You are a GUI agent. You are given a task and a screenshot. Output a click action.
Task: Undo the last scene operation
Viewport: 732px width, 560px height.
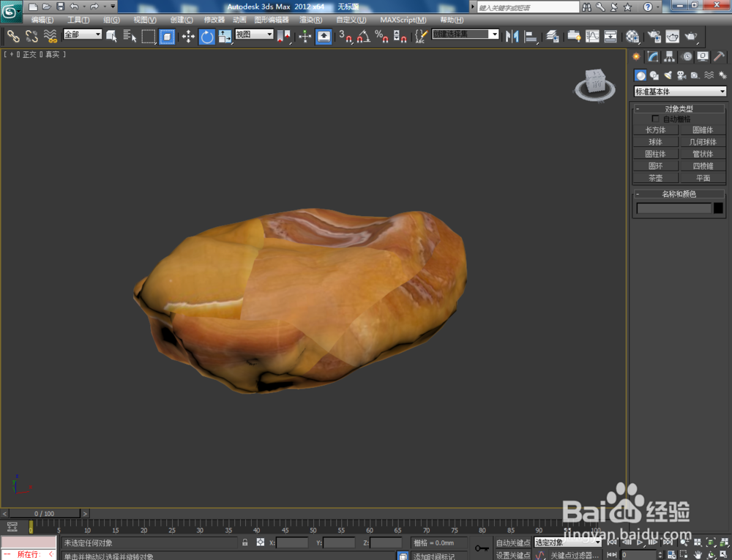click(74, 7)
